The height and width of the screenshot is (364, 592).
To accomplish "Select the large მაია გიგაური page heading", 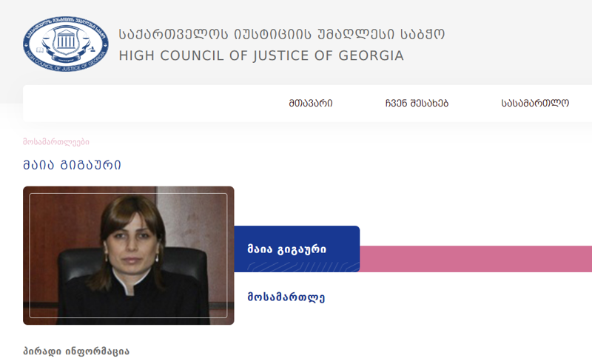I will [72, 165].
